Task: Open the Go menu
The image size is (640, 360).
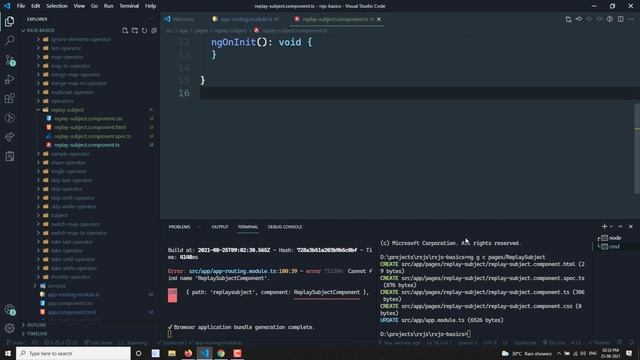Action: pyautogui.click(x=94, y=6)
